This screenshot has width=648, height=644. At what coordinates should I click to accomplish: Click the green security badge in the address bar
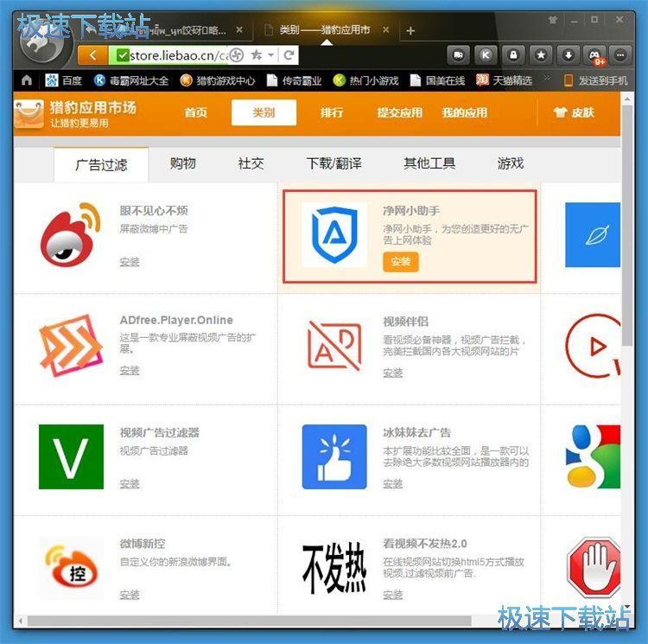(x=123, y=55)
